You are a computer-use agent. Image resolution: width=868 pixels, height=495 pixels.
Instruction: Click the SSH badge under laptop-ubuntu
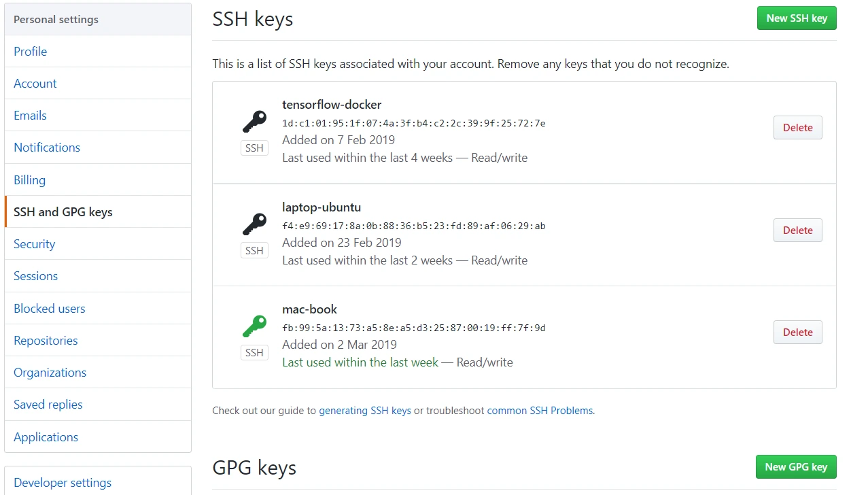254,251
